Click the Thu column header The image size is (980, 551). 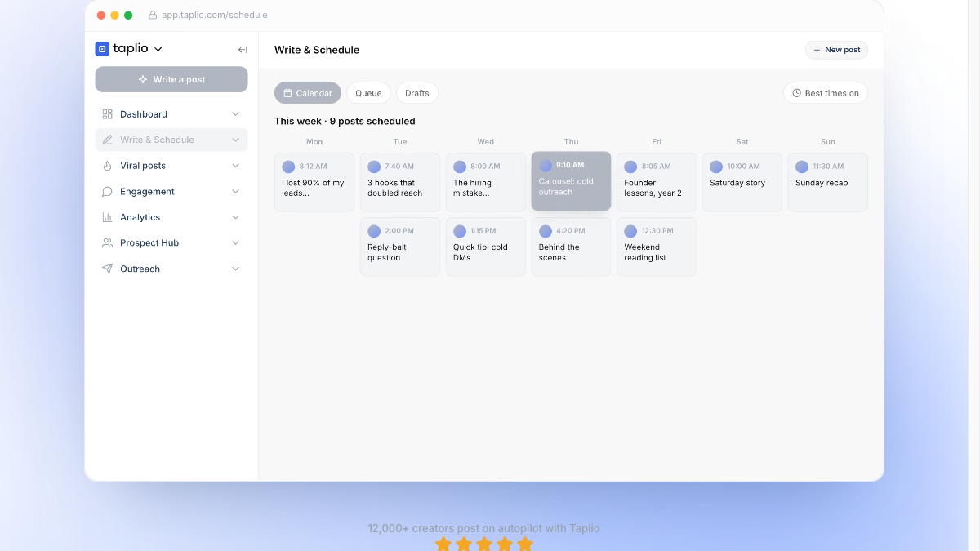click(x=571, y=142)
